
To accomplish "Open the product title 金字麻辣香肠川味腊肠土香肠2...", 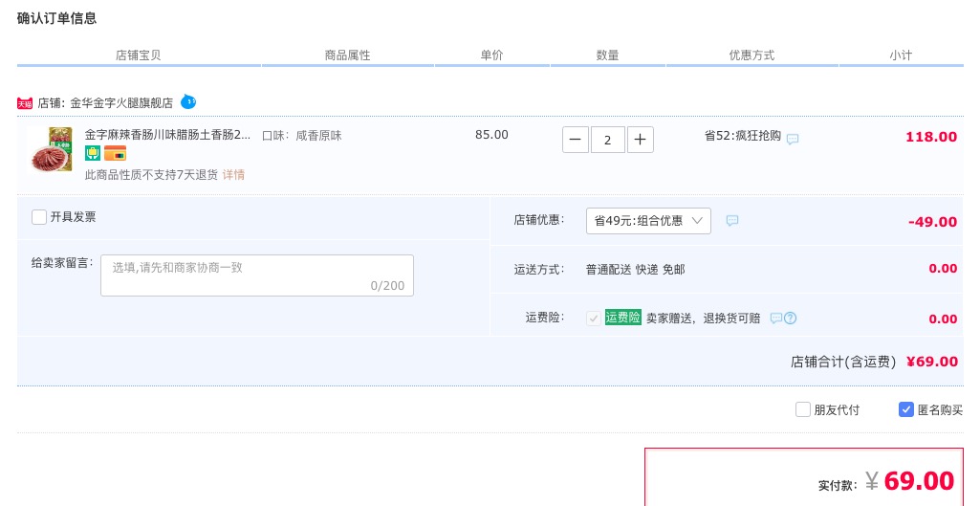I will (167, 135).
